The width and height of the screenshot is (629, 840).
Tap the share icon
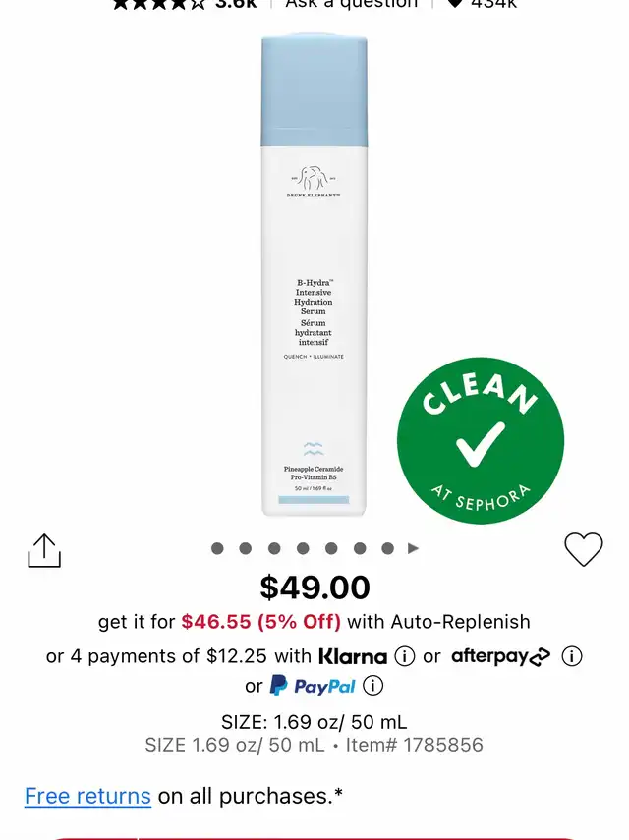coord(44,550)
